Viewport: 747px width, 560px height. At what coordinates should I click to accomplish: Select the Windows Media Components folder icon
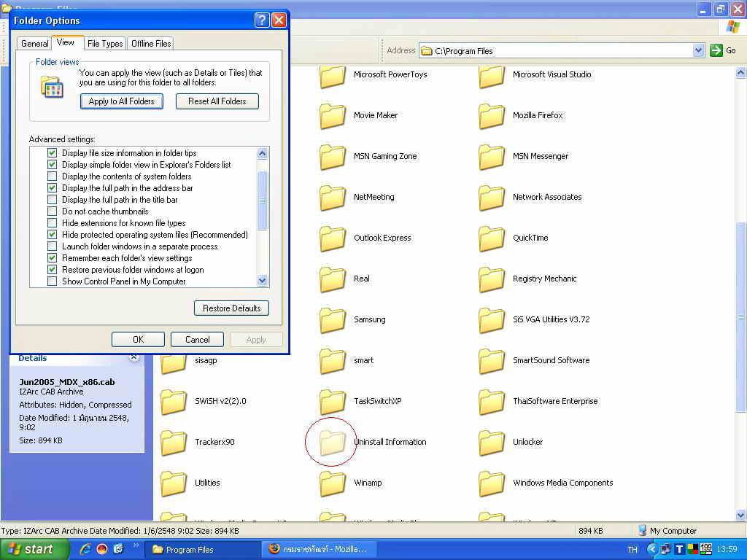pos(491,485)
